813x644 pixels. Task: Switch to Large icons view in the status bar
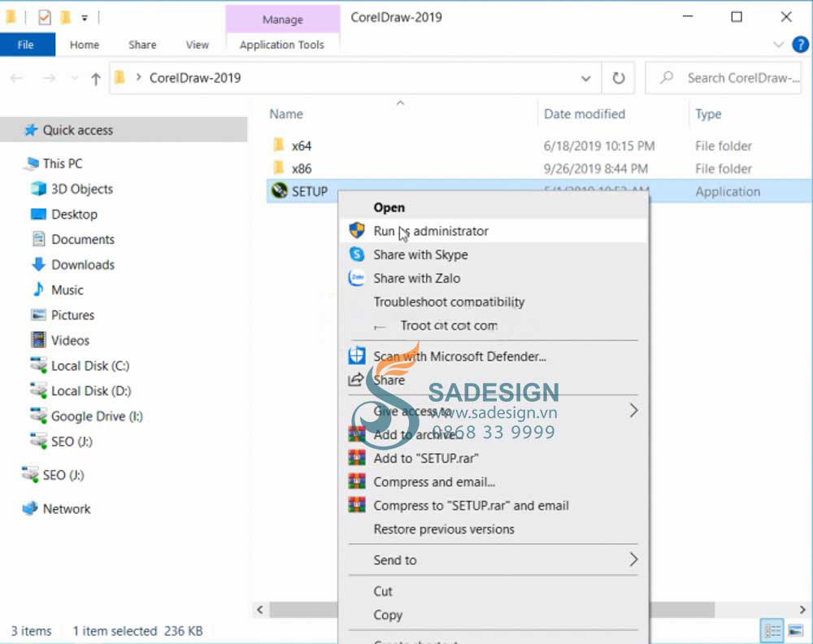795,630
